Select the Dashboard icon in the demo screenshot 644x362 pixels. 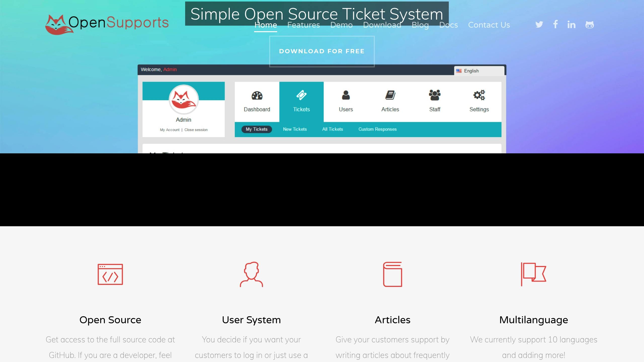pyautogui.click(x=256, y=96)
